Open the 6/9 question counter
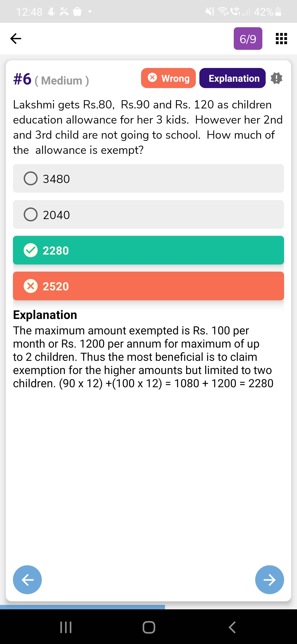Viewport: 297px width, 644px height. [x=248, y=39]
